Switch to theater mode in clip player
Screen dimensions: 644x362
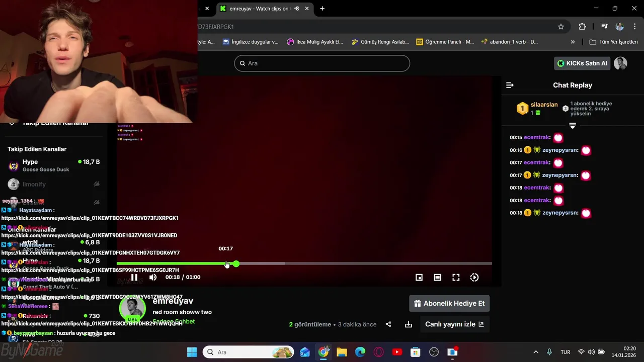click(x=438, y=278)
